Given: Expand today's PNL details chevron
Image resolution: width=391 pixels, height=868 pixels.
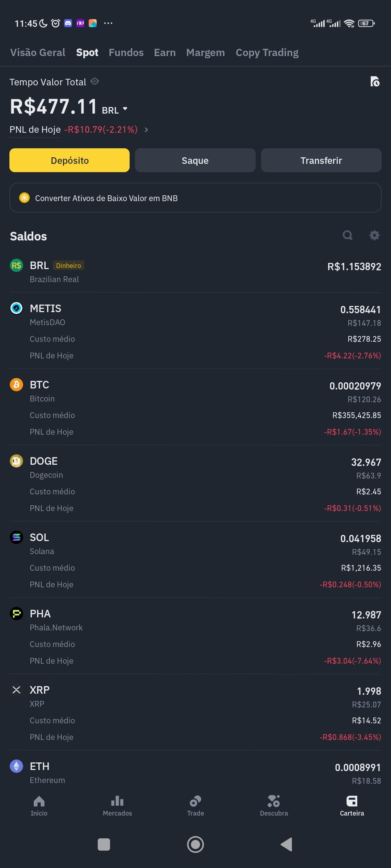Looking at the screenshot, I should tap(146, 129).
